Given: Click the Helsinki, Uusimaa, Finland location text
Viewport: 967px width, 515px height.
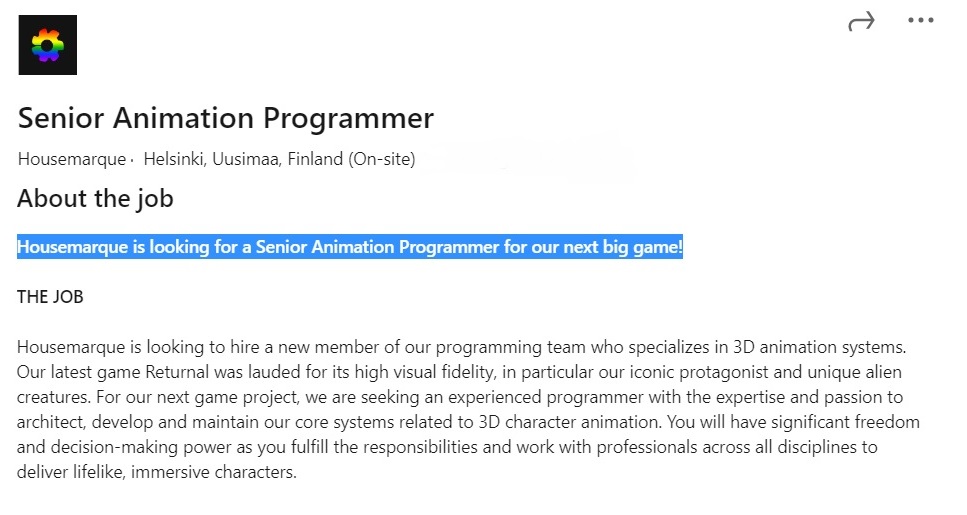Looking at the screenshot, I should [243, 159].
